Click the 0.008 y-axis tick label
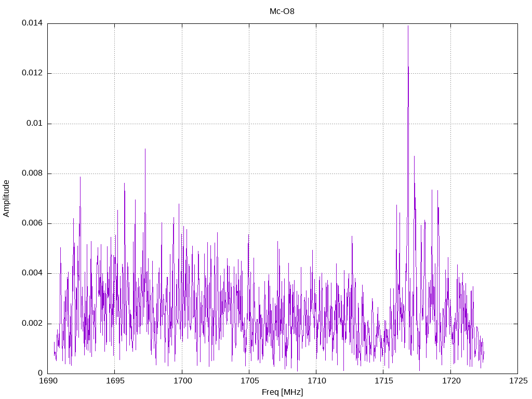 (x=32, y=174)
